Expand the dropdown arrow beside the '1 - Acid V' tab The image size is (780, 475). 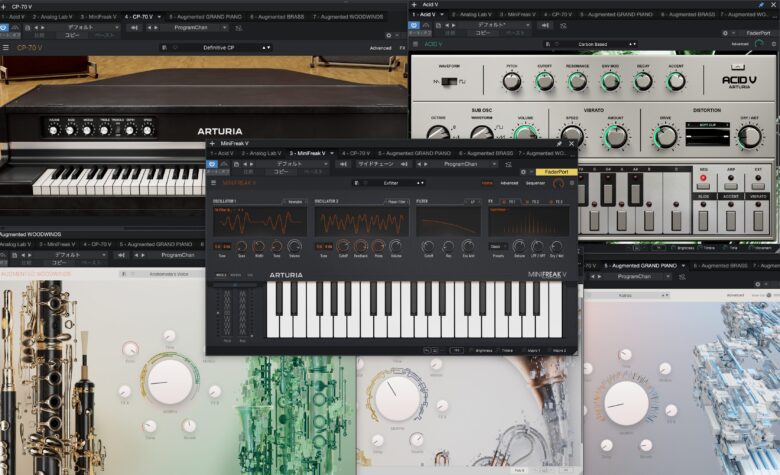pyautogui.click(x=442, y=14)
